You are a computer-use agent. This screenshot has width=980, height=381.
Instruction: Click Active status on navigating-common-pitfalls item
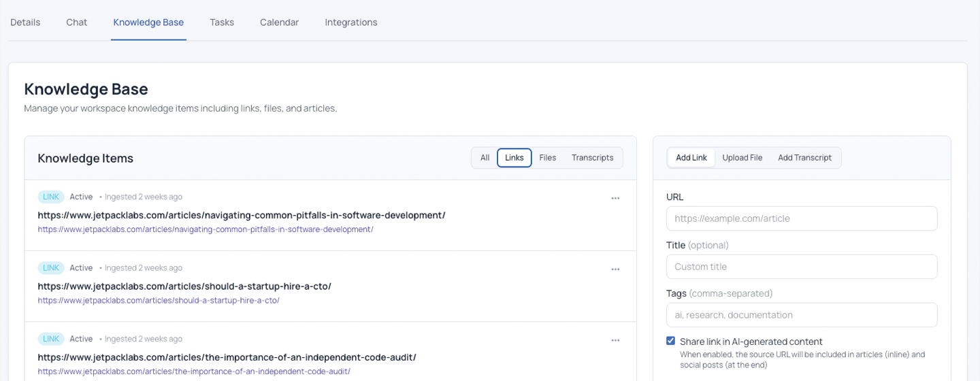pyautogui.click(x=81, y=197)
